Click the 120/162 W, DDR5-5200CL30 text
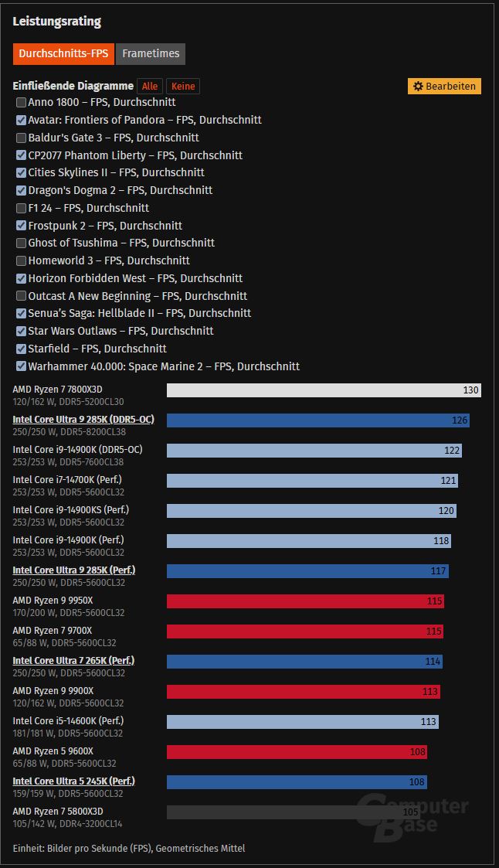 [68, 402]
